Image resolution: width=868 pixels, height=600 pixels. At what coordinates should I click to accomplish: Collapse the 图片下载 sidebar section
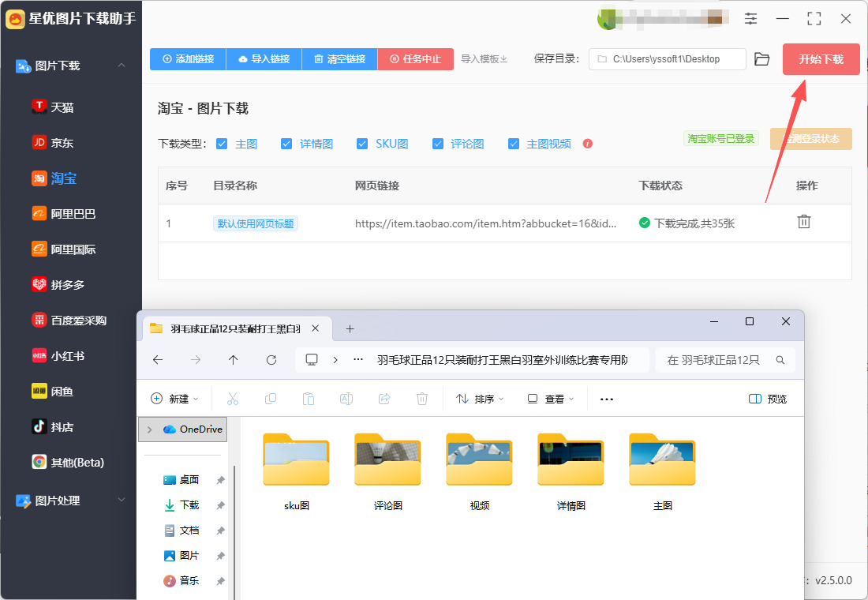(122, 66)
